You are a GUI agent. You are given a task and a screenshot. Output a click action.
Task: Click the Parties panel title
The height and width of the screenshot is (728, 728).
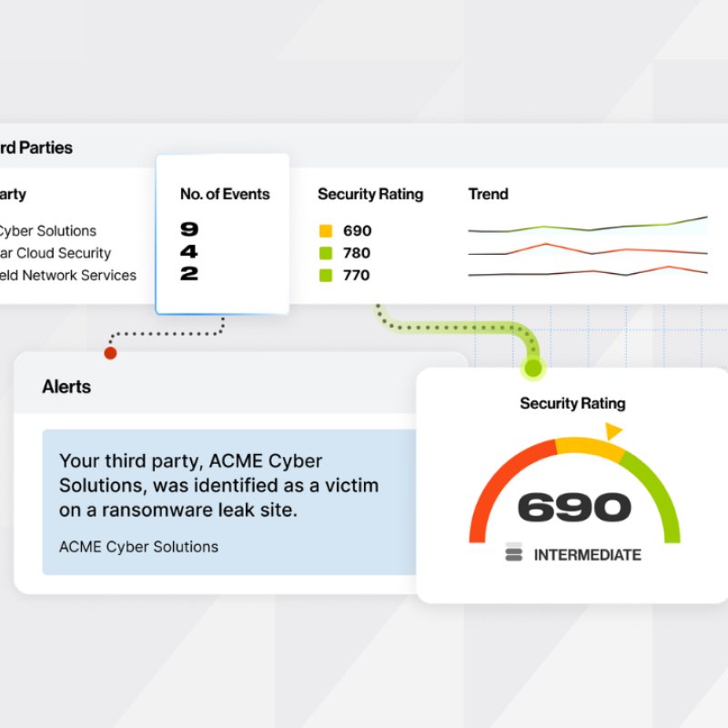(36, 147)
